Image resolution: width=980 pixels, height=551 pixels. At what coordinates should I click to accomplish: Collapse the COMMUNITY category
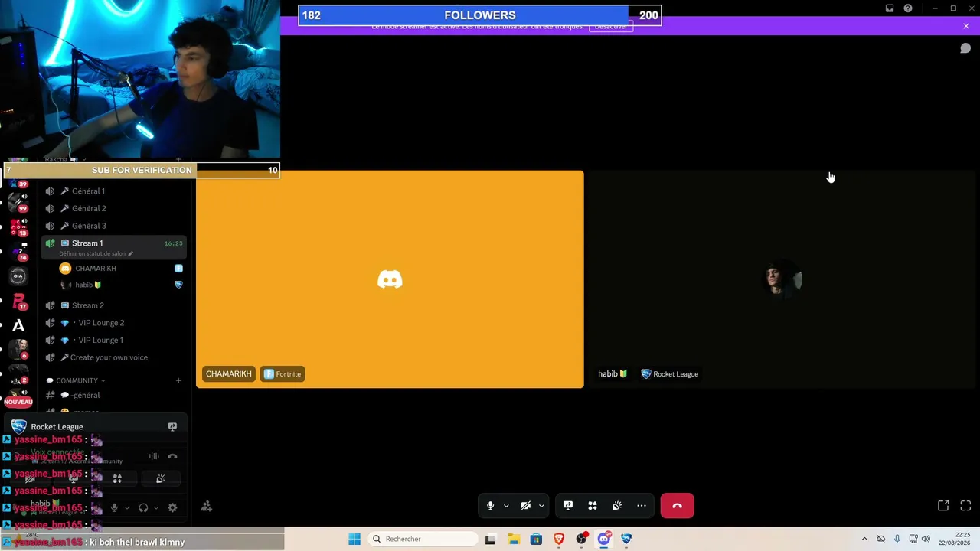tap(77, 380)
